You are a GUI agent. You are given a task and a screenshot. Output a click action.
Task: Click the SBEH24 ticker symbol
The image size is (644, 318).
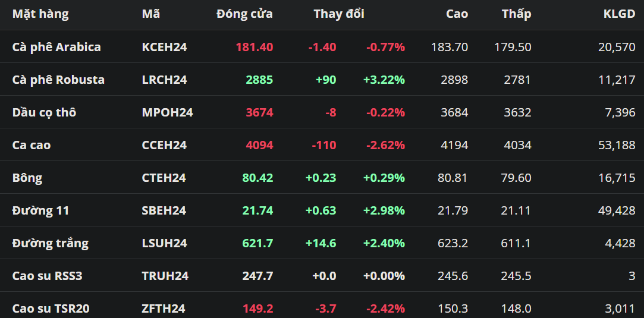coord(164,210)
